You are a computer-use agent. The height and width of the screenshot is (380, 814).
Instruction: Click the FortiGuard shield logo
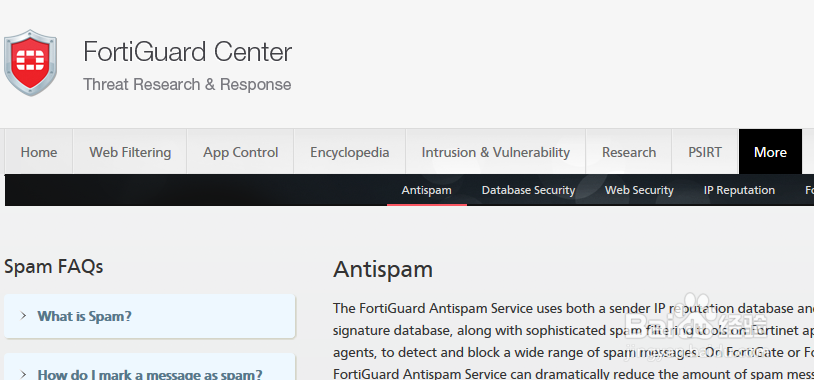click(x=30, y=63)
